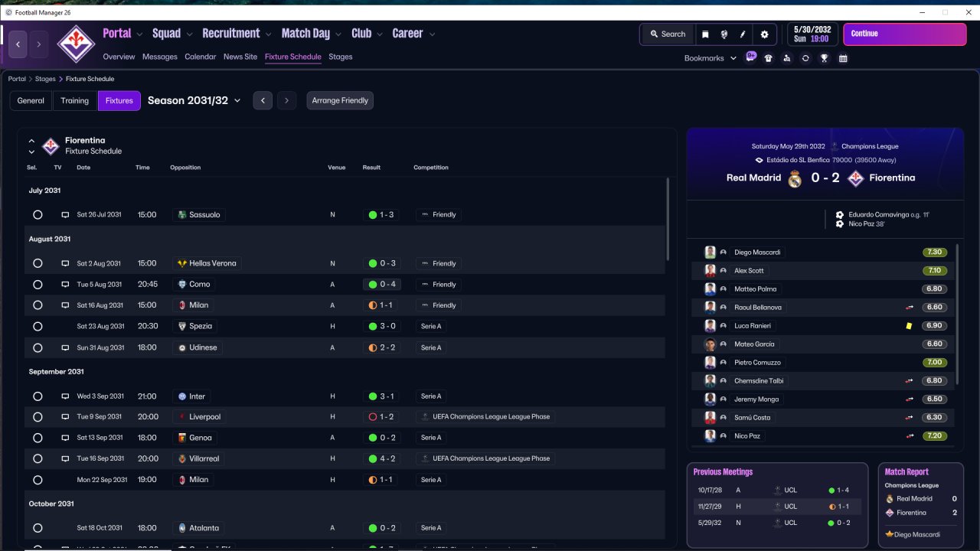Select the radio button for the Hellas Verona fixture

click(38, 263)
